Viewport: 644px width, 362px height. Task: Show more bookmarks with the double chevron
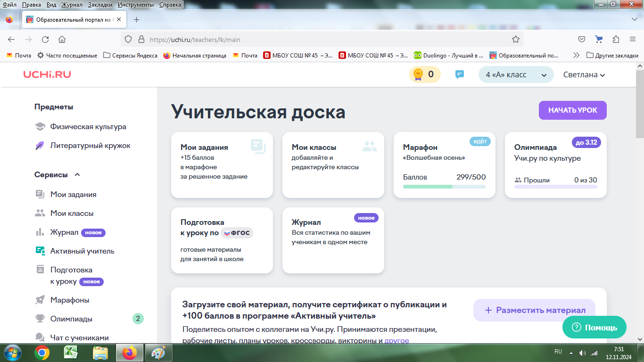pyautogui.click(x=576, y=55)
